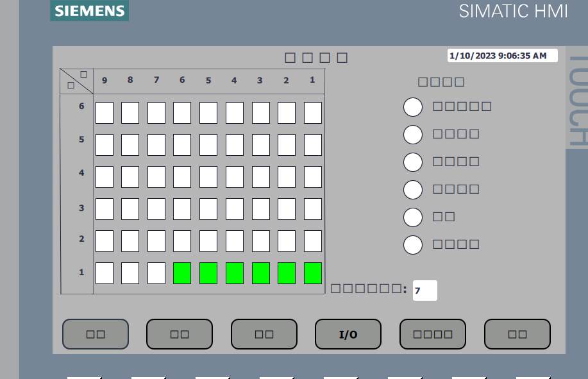Click white cell at row 3, column 5
The height and width of the screenshot is (379, 588).
click(x=208, y=209)
